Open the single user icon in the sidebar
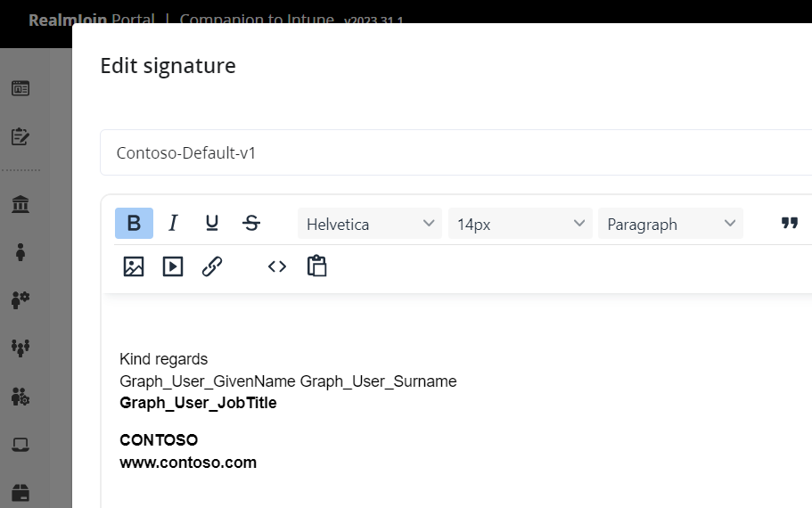812x508 pixels. (20, 253)
